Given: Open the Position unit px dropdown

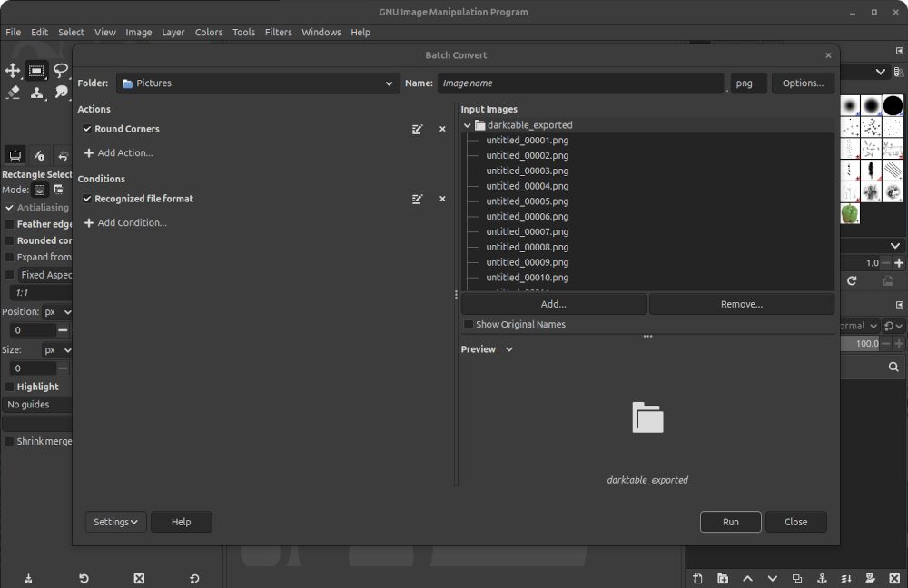Looking at the screenshot, I should pos(57,312).
